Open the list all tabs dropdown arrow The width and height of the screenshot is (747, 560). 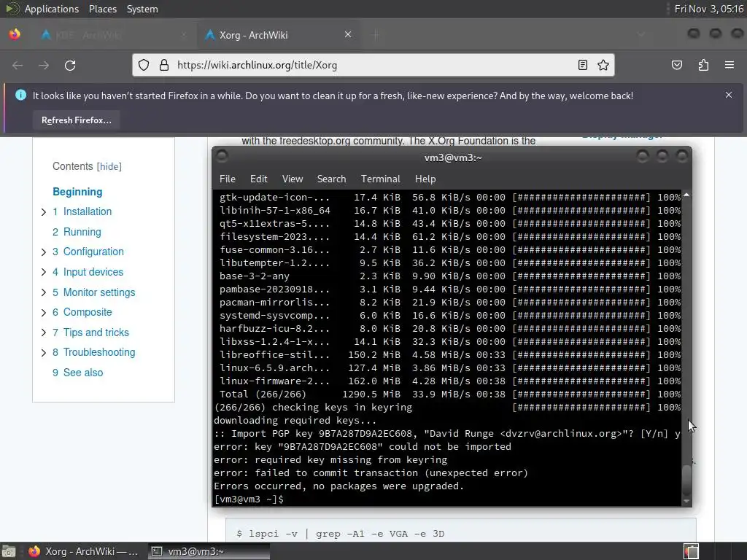pyautogui.click(x=641, y=34)
